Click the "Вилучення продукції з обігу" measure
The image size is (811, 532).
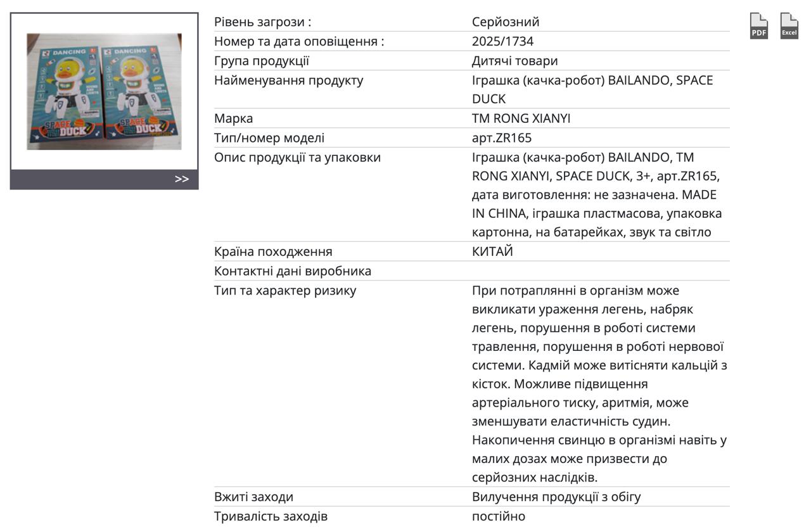tap(556, 497)
